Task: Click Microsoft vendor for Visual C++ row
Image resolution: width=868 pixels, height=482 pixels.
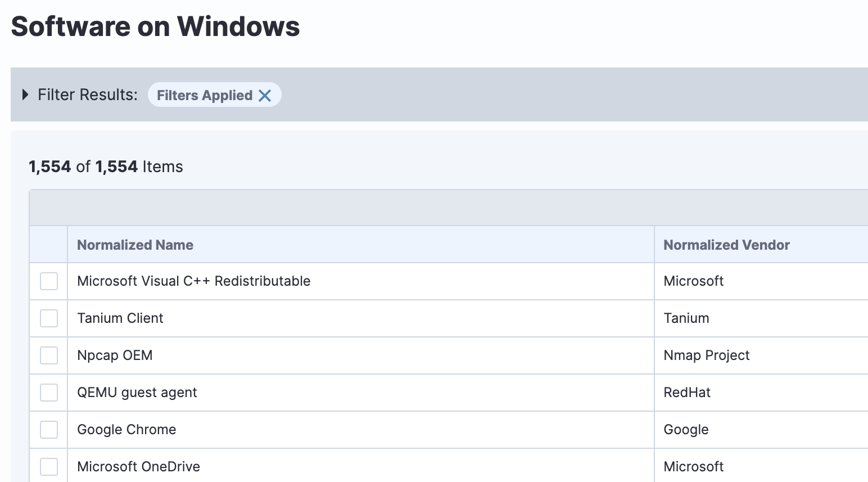Action: [x=693, y=281]
